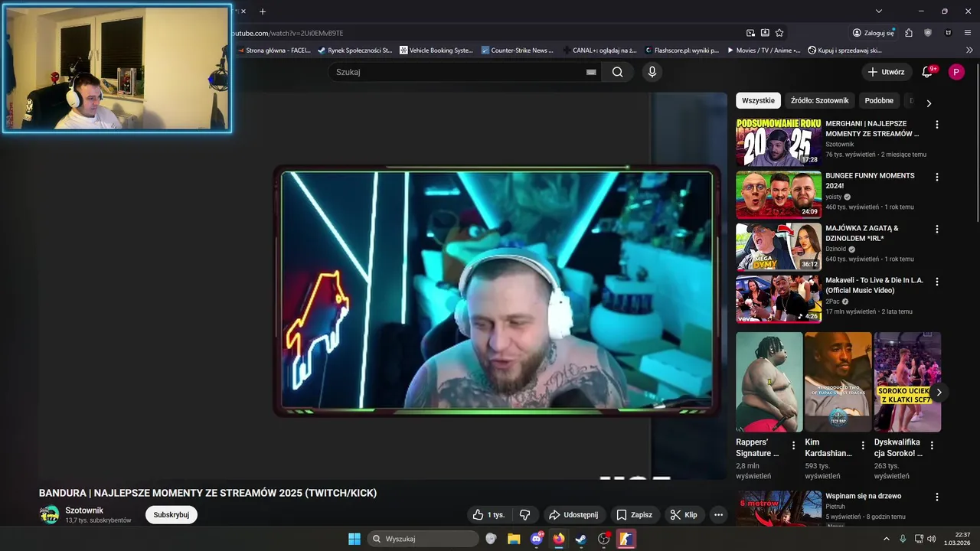This screenshot has width=980, height=551.
Task: Open the Vehicle Booking System bookmark
Action: 436,51
